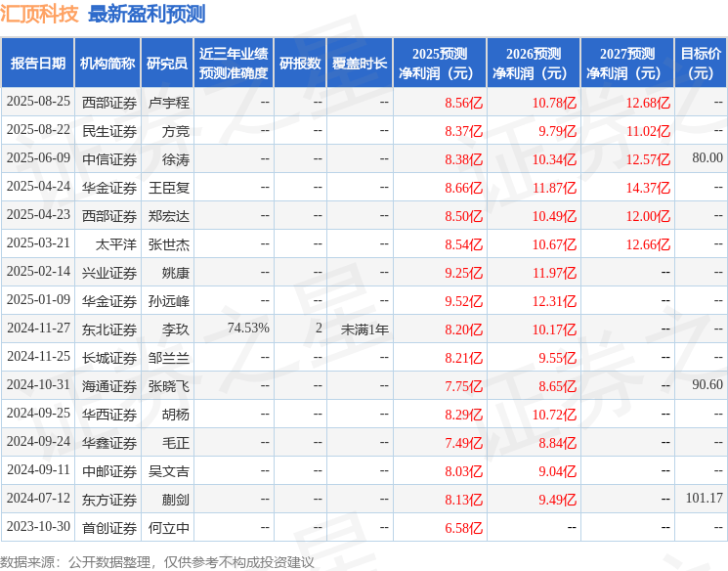Click the 2026预测净利润 column header
The image size is (728, 571).
click(x=533, y=63)
